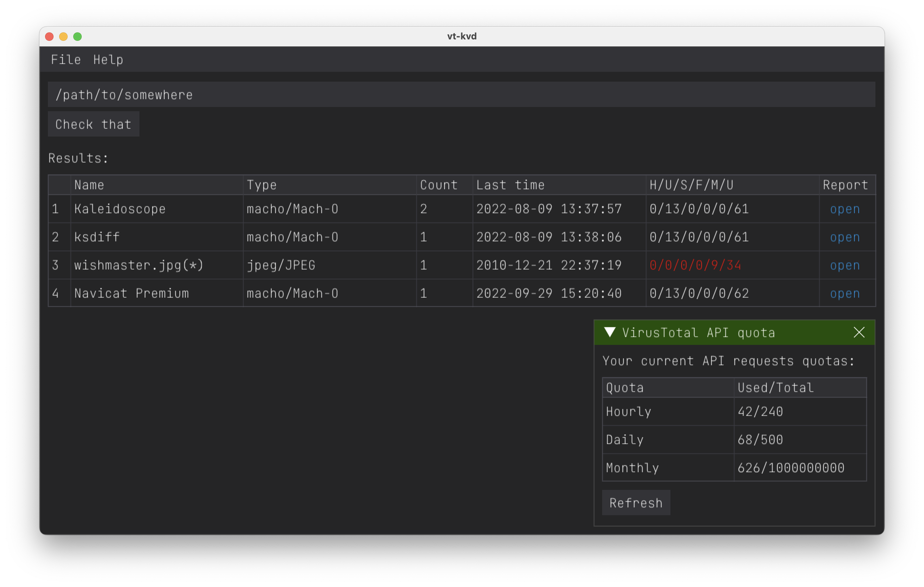This screenshot has height=587, width=924.
Task: Open the Help menu
Action: pyautogui.click(x=107, y=59)
